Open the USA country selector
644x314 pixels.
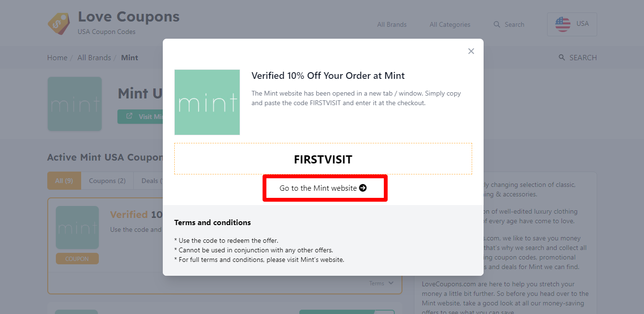(x=572, y=24)
